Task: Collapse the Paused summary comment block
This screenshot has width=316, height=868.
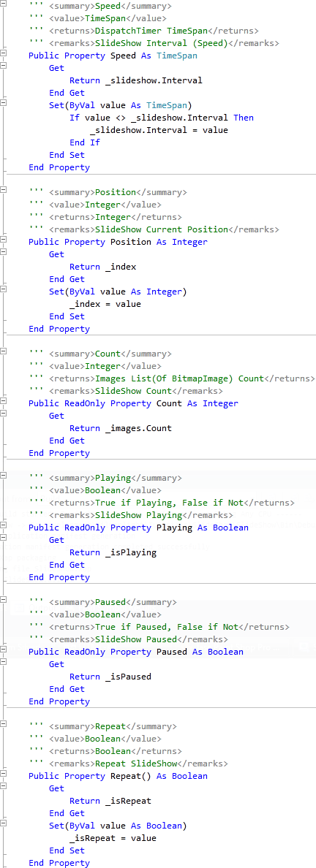Action: coord(3,599)
